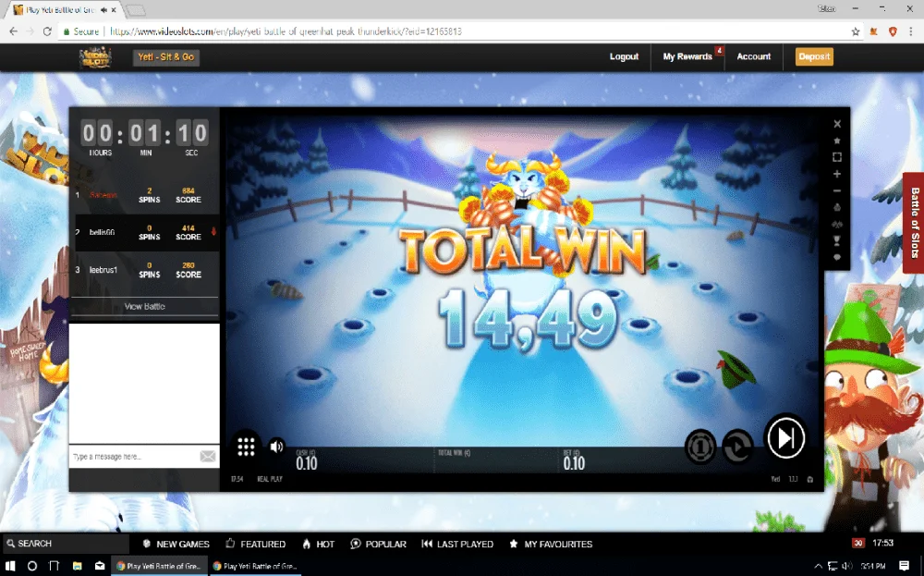Screen dimensions: 924x576
Task: Go back in browser
Action: tap(13, 31)
